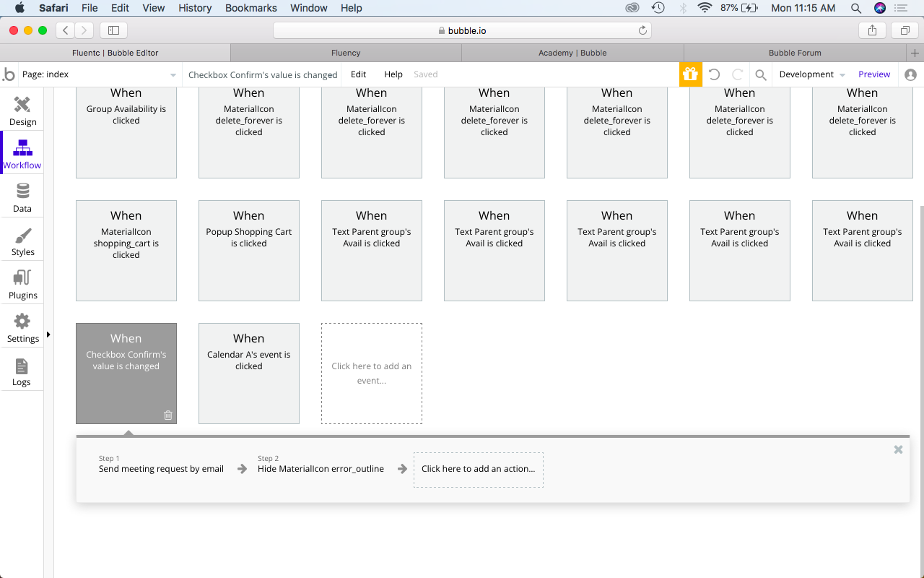924x578 pixels.
Task: Add a new Safari tab
Action: [x=915, y=53]
